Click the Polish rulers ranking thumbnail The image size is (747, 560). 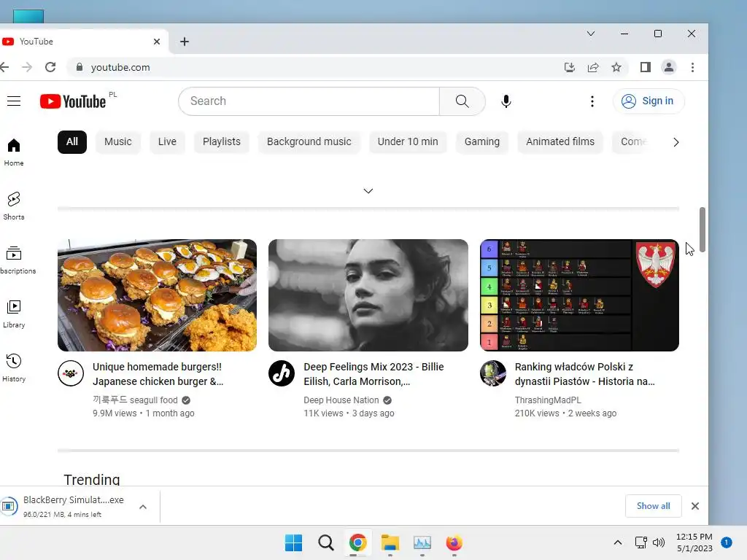pyautogui.click(x=579, y=295)
